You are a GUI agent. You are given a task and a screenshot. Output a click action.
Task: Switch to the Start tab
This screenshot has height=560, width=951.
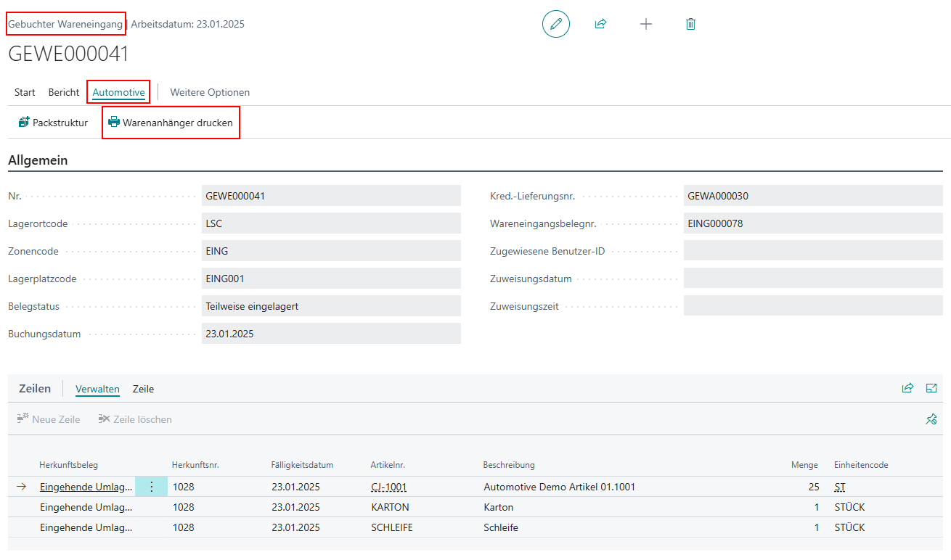coord(25,92)
